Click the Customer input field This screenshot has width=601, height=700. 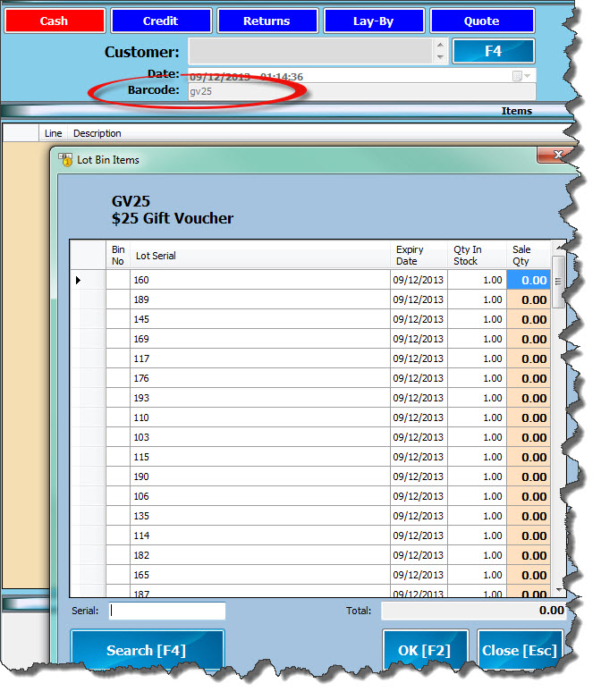pyautogui.click(x=310, y=51)
